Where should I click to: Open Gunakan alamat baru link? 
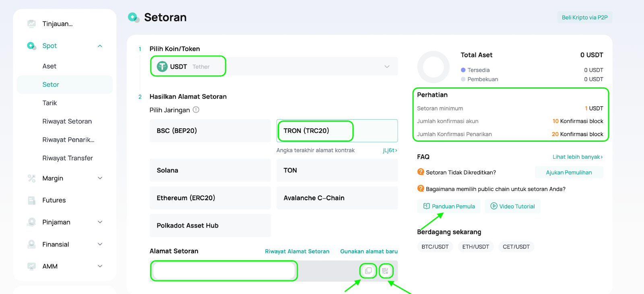369,251
